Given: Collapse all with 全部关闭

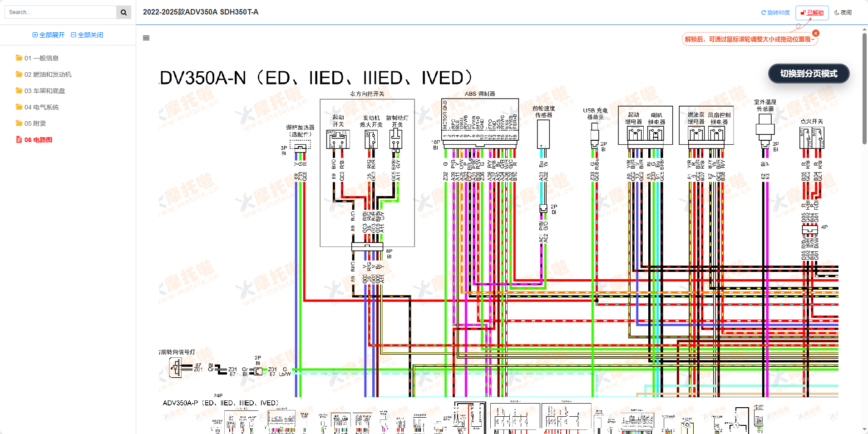Looking at the screenshot, I should tap(87, 35).
